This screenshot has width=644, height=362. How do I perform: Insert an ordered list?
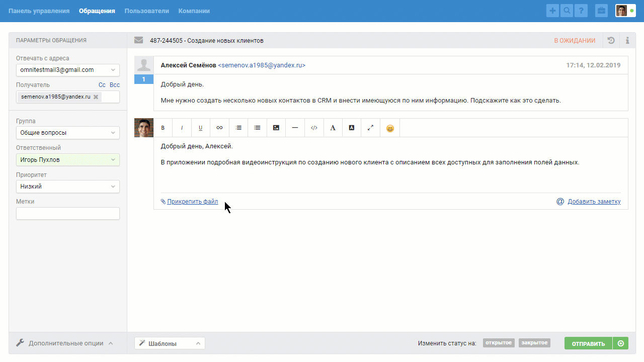(x=238, y=128)
